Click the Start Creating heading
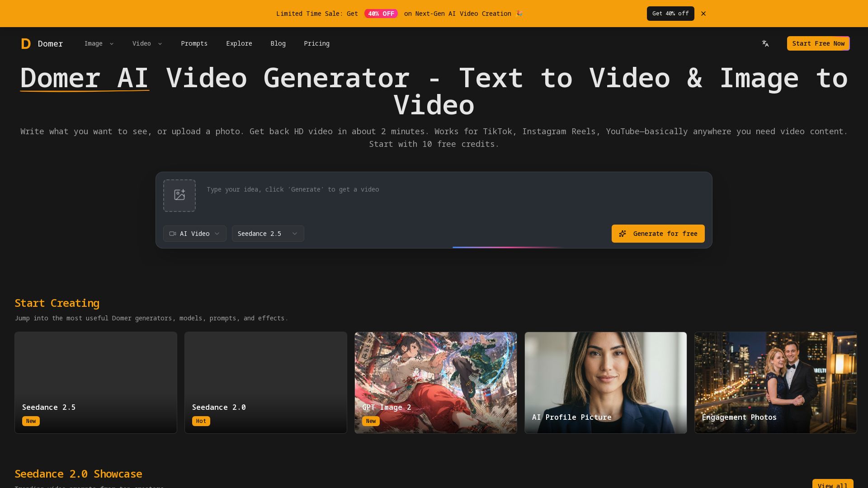This screenshot has height=488, width=868. coord(57,303)
